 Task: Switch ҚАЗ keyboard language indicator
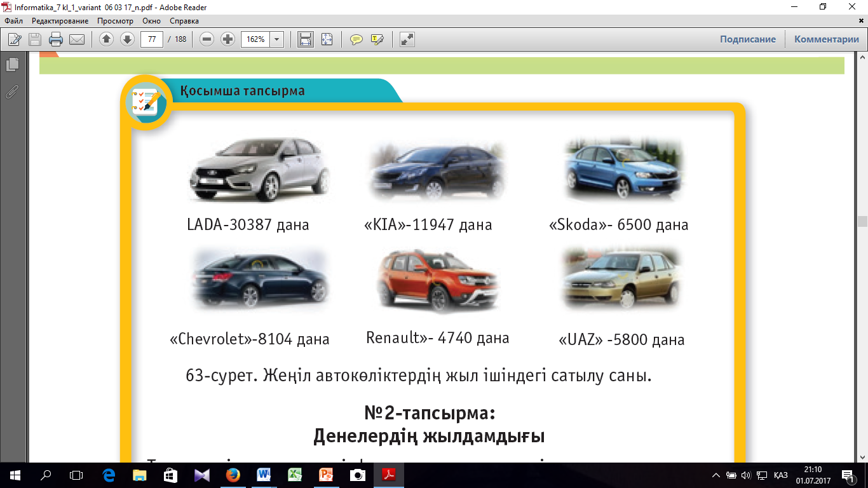pyautogui.click(x=782, y=475)
